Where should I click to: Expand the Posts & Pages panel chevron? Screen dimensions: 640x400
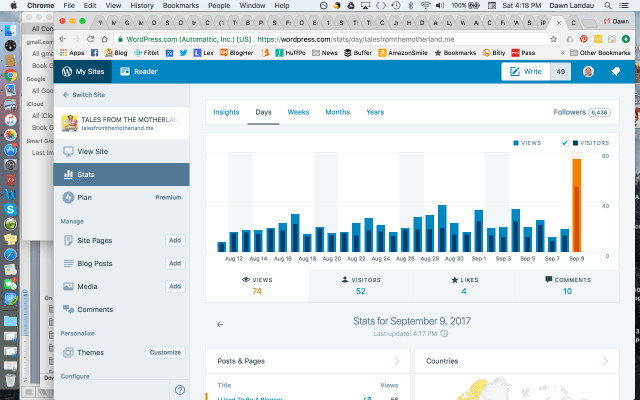tap(397, 361)
